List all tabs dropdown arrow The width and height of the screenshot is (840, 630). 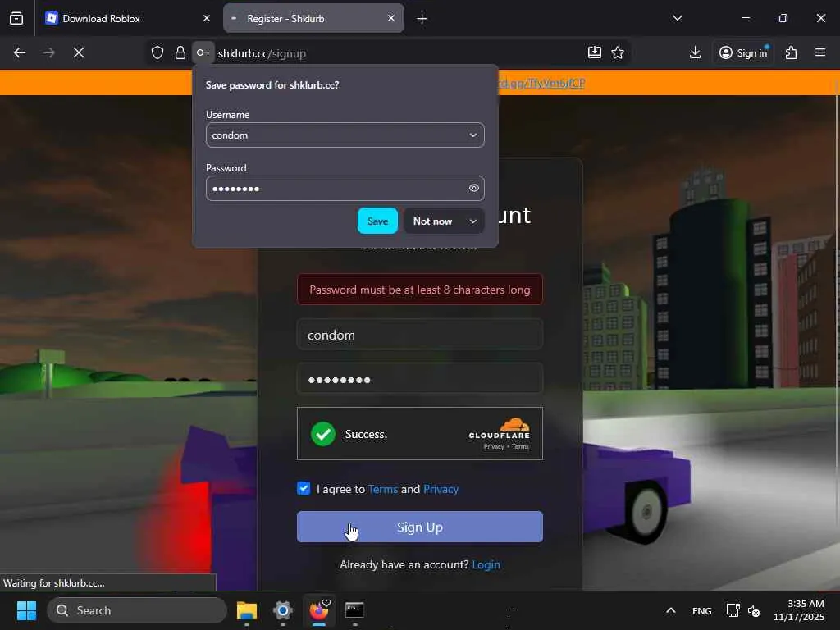click(678, 18)
